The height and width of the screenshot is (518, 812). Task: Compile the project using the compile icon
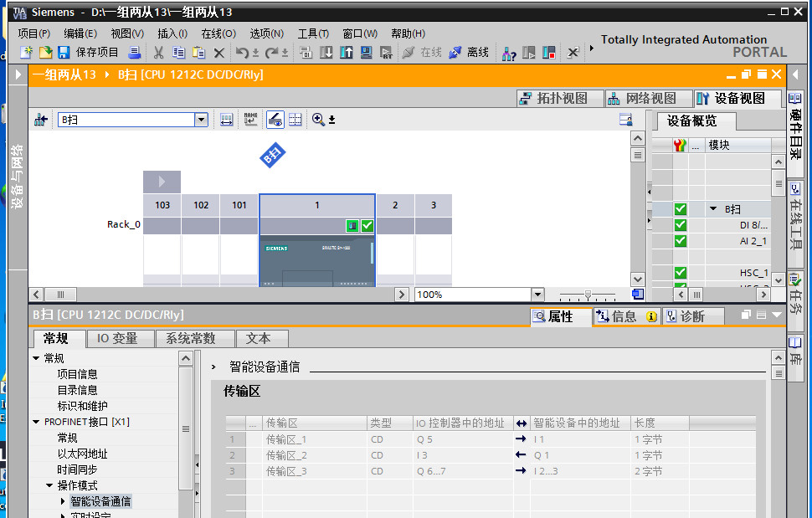click(306, 52)
